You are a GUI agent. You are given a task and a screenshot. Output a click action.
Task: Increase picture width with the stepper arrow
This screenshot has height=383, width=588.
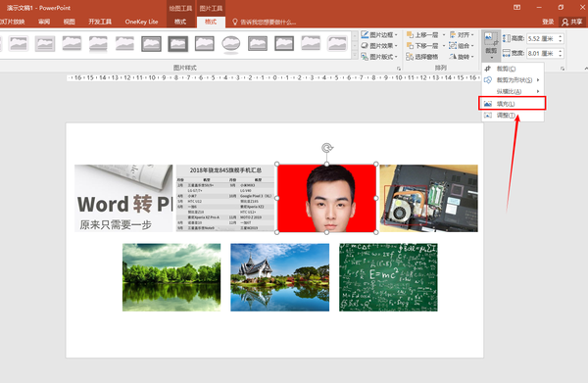coord(561,51)
